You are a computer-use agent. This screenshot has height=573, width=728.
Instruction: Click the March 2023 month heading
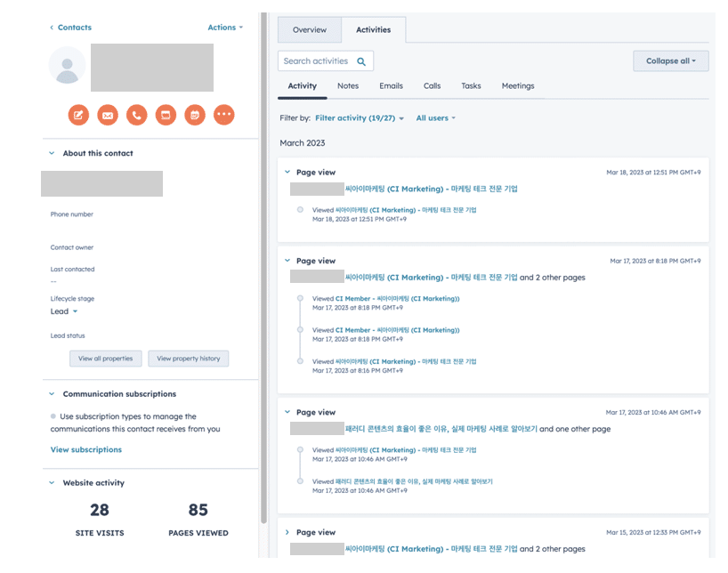pyautogui.click(x=303, y=143)
